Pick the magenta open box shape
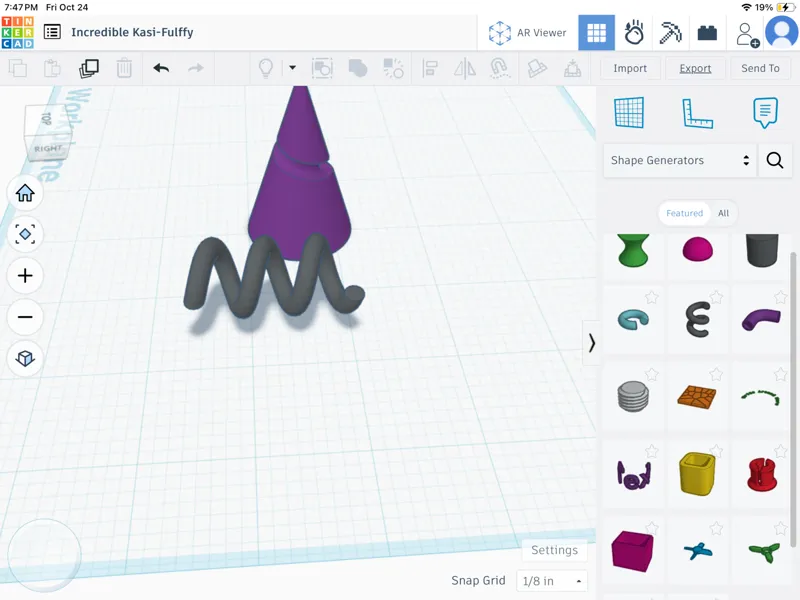 click(632, 551)
